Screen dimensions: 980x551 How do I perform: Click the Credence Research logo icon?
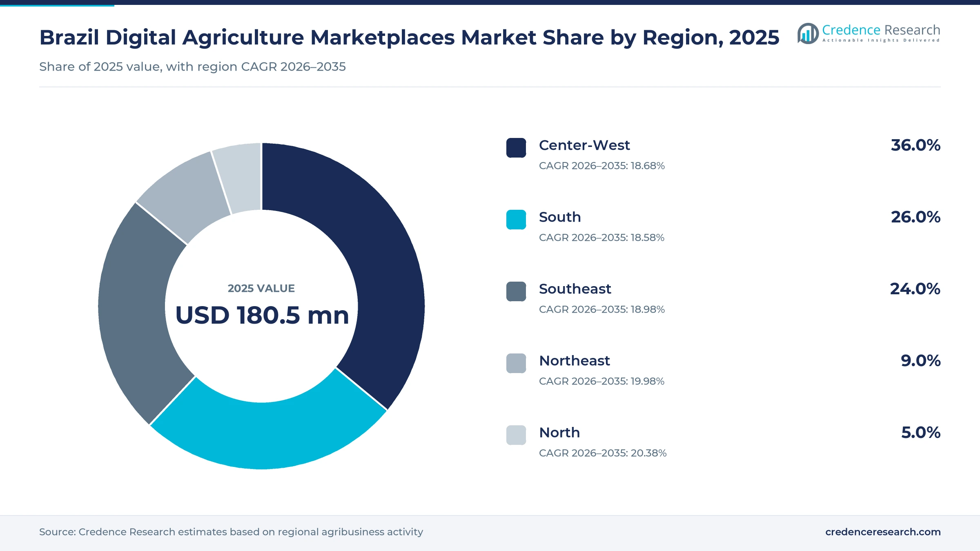click(808, 33)
